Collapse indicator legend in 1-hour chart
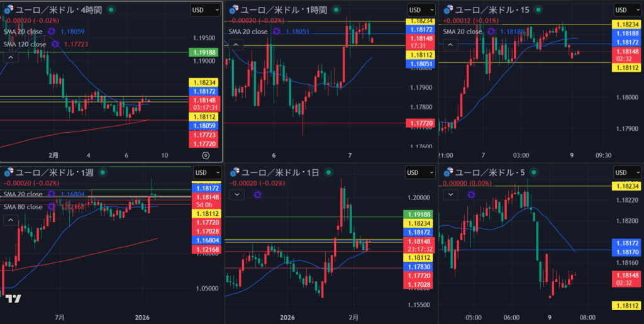This screenshot has width=644, height=324. (236, 45)
